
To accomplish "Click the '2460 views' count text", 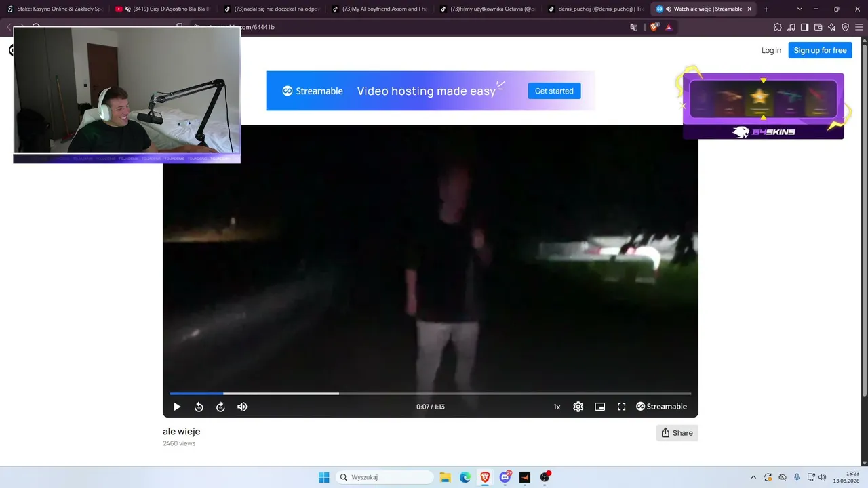I will [179, 443].
